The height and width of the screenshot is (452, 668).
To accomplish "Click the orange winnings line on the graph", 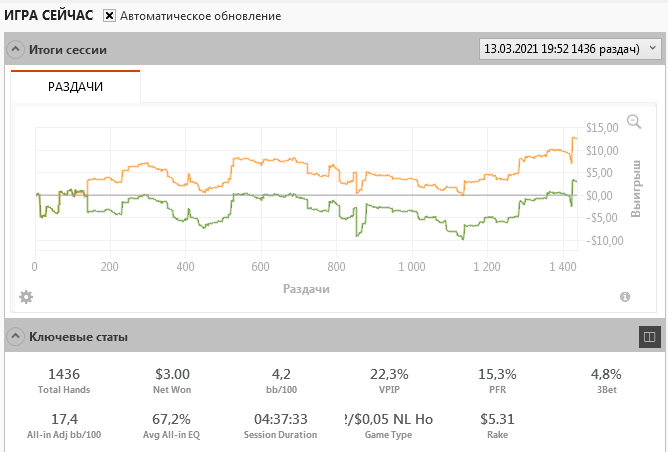I will [x=260, y=160].
